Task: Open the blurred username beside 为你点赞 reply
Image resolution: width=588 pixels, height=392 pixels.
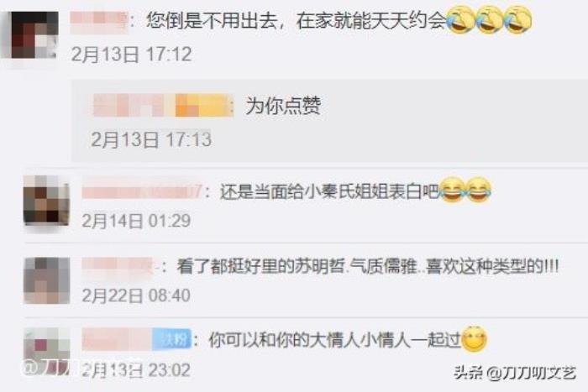Action: tap(164, 105)
